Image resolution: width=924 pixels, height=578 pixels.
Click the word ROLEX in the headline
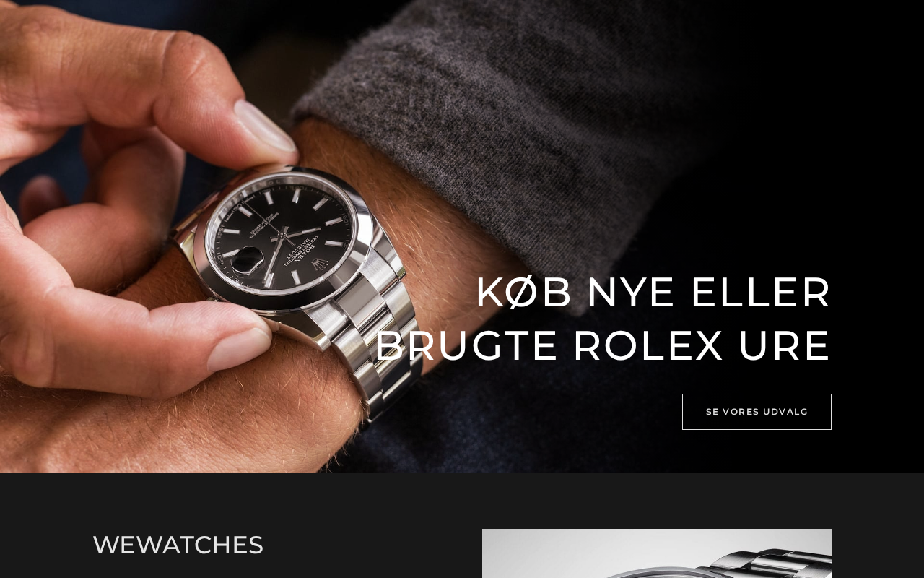coord(648,346)
